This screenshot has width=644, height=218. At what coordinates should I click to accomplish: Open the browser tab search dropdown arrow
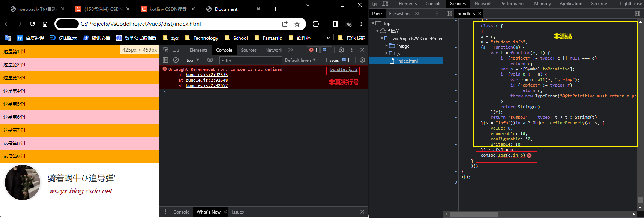pyautogui.click(x=308, y=5)
